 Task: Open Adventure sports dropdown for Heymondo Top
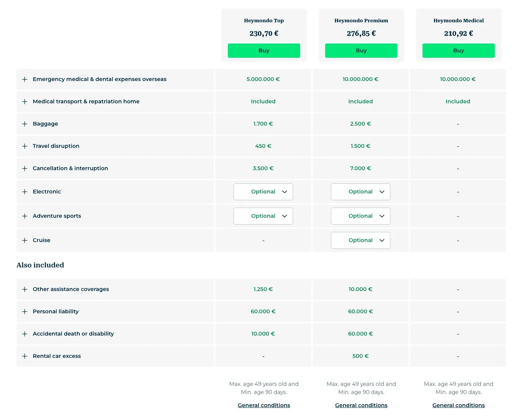pyautogui.click(x=263, y=216)
